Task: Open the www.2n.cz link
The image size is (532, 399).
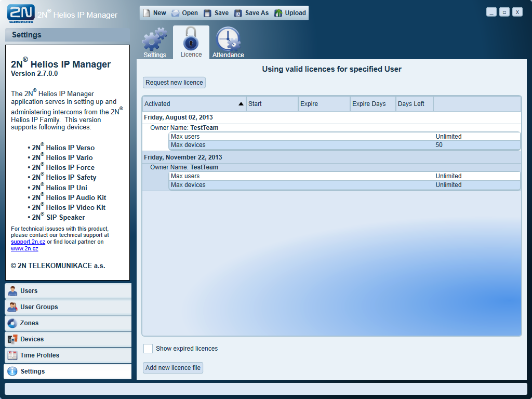Action: click(24, 249)
